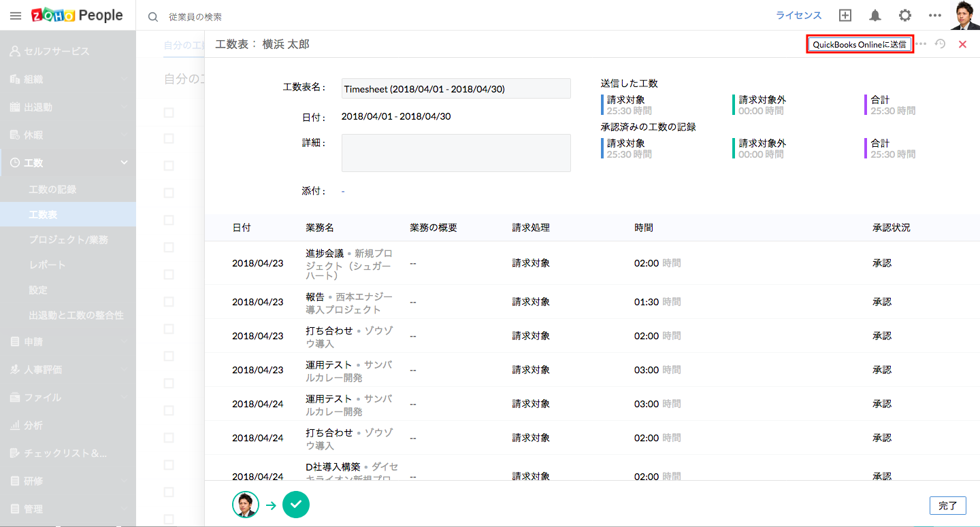
Task: Click the QuickBooks Onlineに送信 button
Action: click(x=859, y=44)
